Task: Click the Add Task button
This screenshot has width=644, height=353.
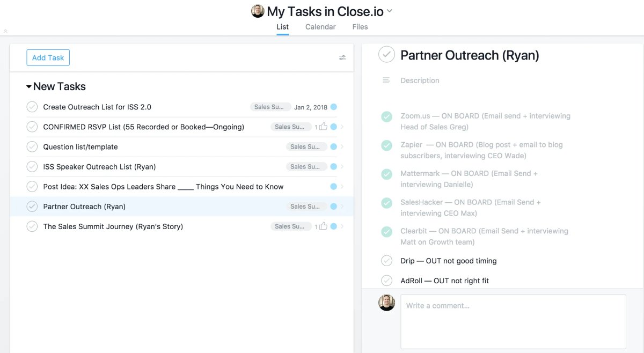Action: [48, 57]
